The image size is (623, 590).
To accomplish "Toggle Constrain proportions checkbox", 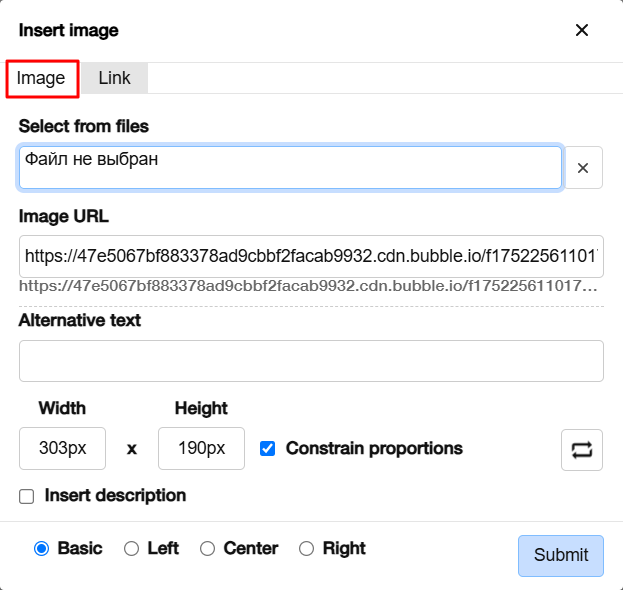I will [268, 448].
